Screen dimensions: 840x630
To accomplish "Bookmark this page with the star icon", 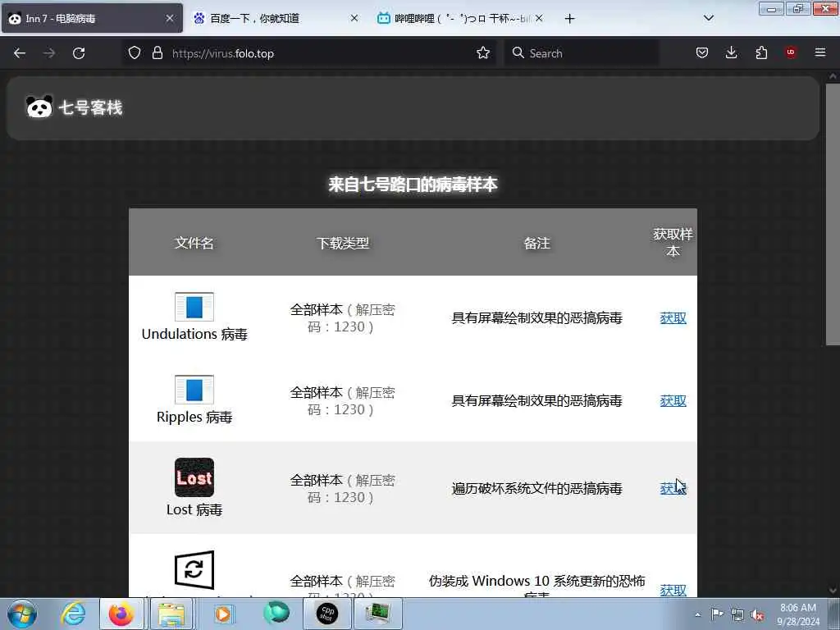I will (x=483, y=52).
